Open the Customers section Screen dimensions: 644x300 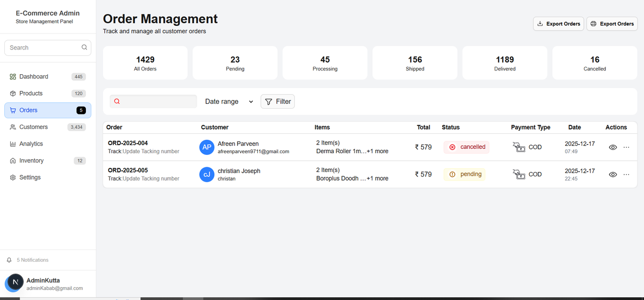(x=48, y=127)
